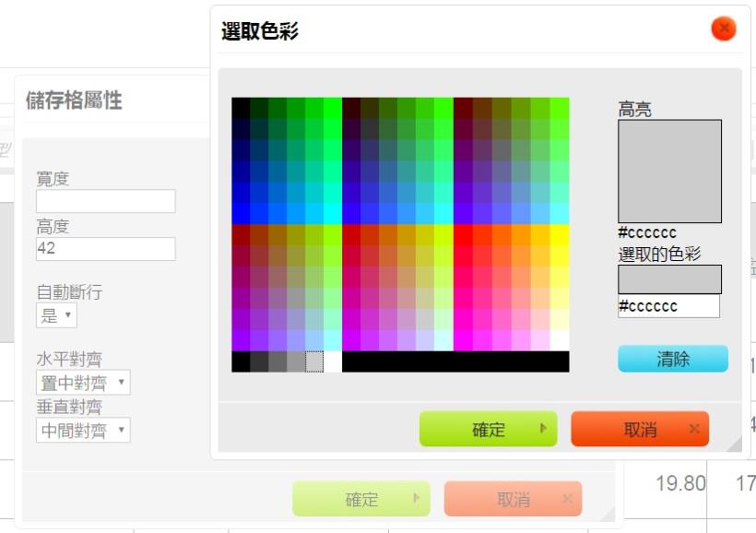The width and height of the screenshot is (756, 533).
Task: Click the 選取色彩 dialog title
Action: [x=260, y=31]
